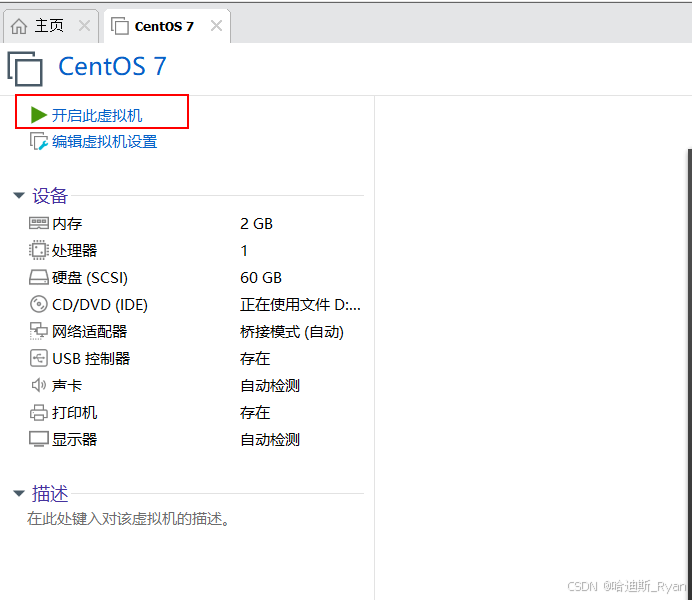The height and width of the screenshot is (600, 692).
Task: Select the 声卡 label
Action: pos(67,386)
